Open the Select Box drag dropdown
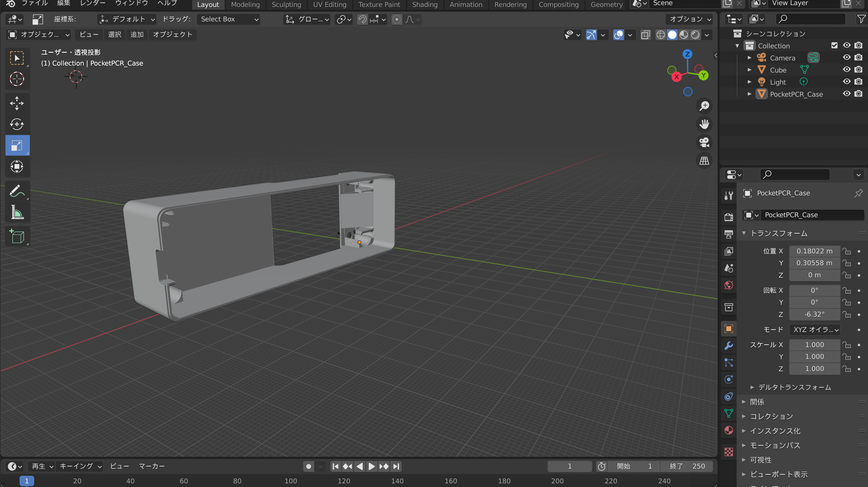Screen dimensions: 868x487 pos(228,20)
